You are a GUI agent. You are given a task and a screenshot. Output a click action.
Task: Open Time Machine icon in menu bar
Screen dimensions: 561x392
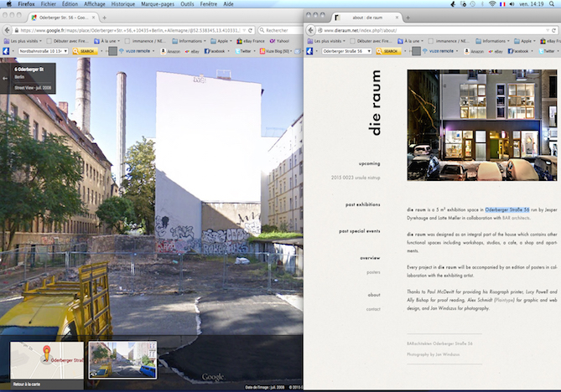pos(473,4)
